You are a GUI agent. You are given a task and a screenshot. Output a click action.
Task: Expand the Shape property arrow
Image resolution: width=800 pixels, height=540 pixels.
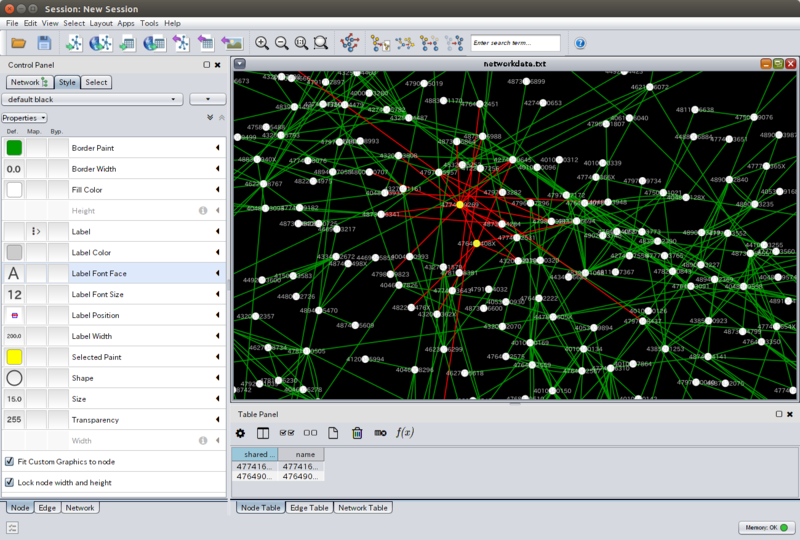[x=218, y=378]
